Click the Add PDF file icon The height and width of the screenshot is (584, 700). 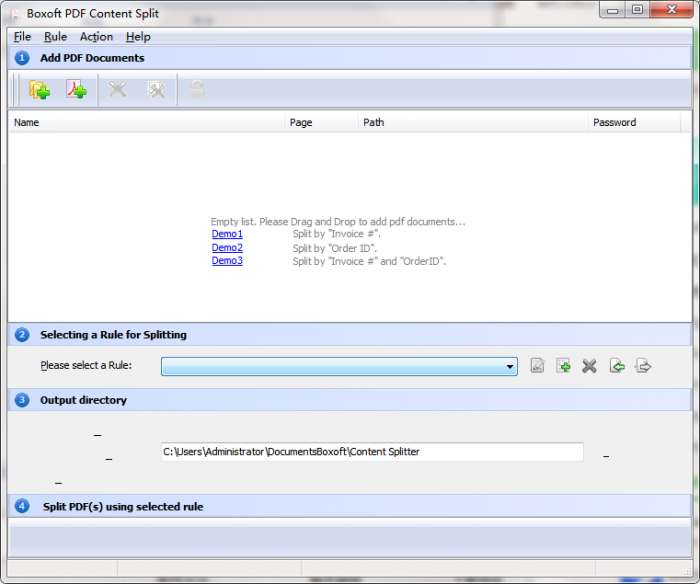76,89
